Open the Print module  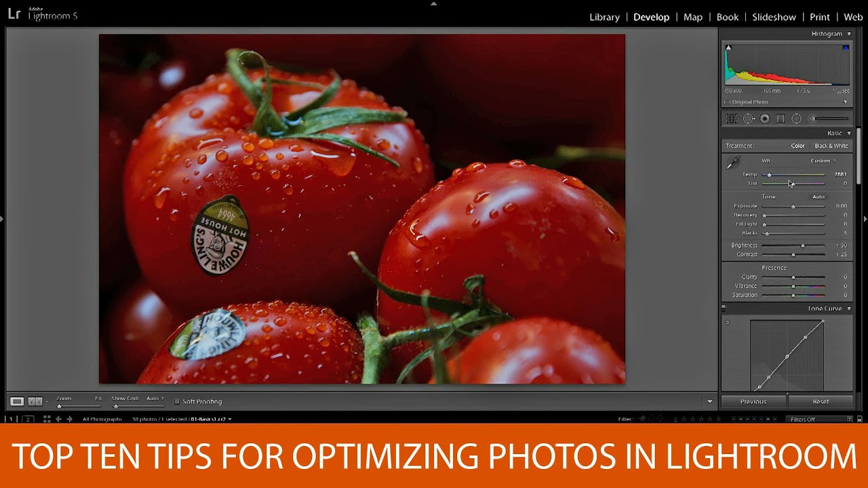820,17
